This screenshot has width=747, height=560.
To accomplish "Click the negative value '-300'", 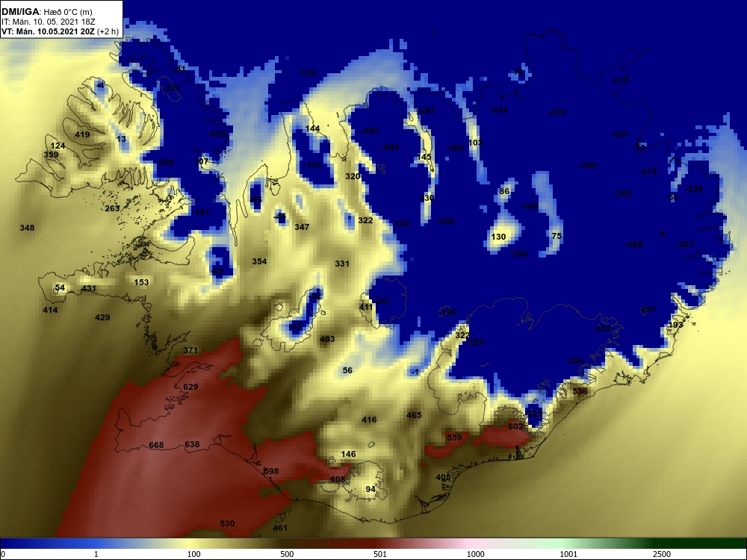I will point(455,148).
